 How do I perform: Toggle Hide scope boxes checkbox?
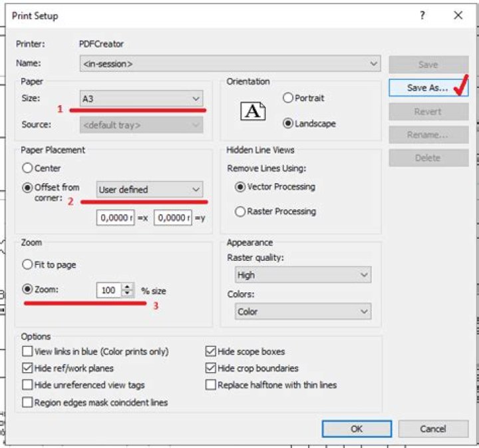[211, 351]
